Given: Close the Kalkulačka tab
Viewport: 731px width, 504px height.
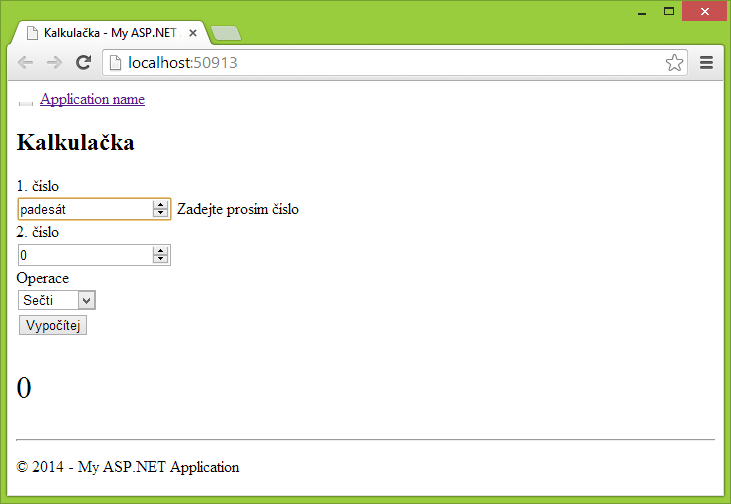Looking at the screenshot, I should tap(193, 33).
